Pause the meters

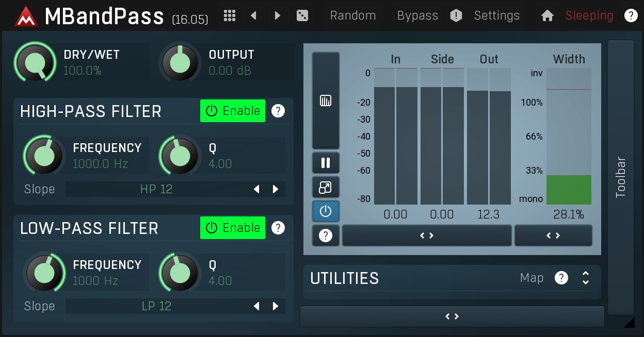point(326,163)
